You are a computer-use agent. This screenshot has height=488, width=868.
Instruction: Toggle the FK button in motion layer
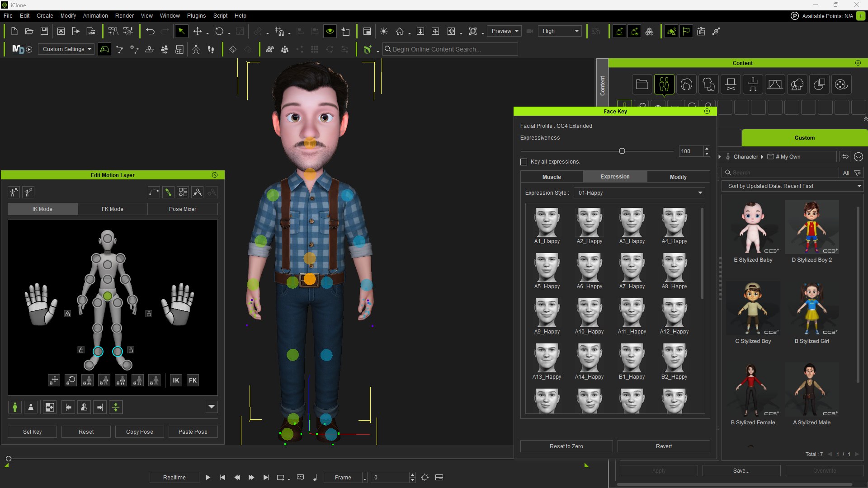tap(193, 380)
